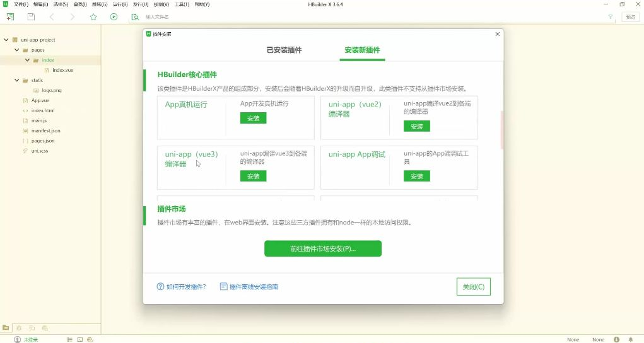Open the 插件离线安装指南 link
The image size is (644, 343).
tap(254, 287)
